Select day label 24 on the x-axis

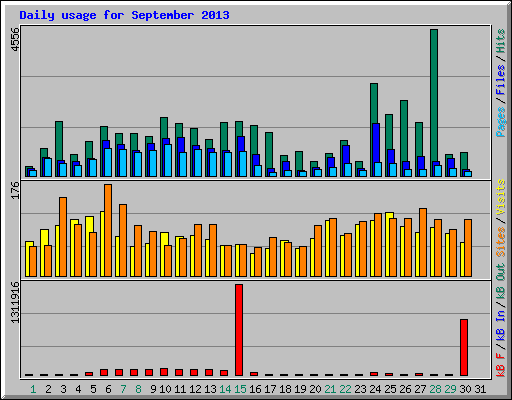375,389
